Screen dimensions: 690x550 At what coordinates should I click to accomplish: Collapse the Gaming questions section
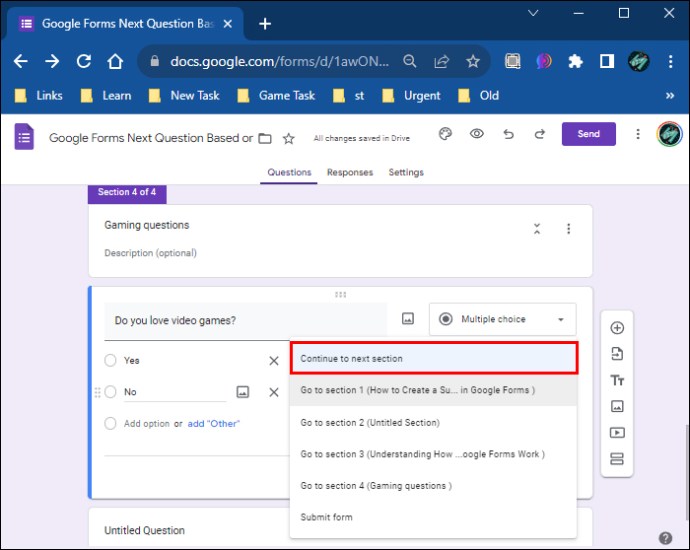pyautogui.click(x=537, y=229)
